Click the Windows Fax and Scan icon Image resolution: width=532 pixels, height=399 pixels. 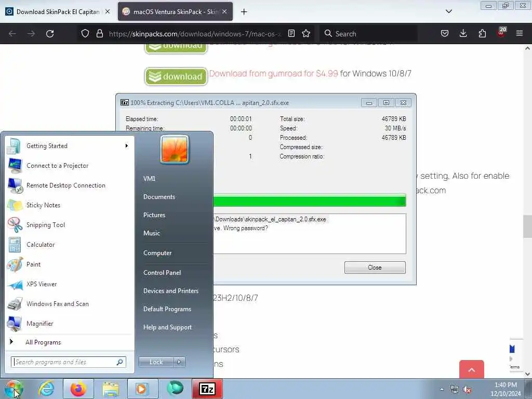click(x=15, y=304)
